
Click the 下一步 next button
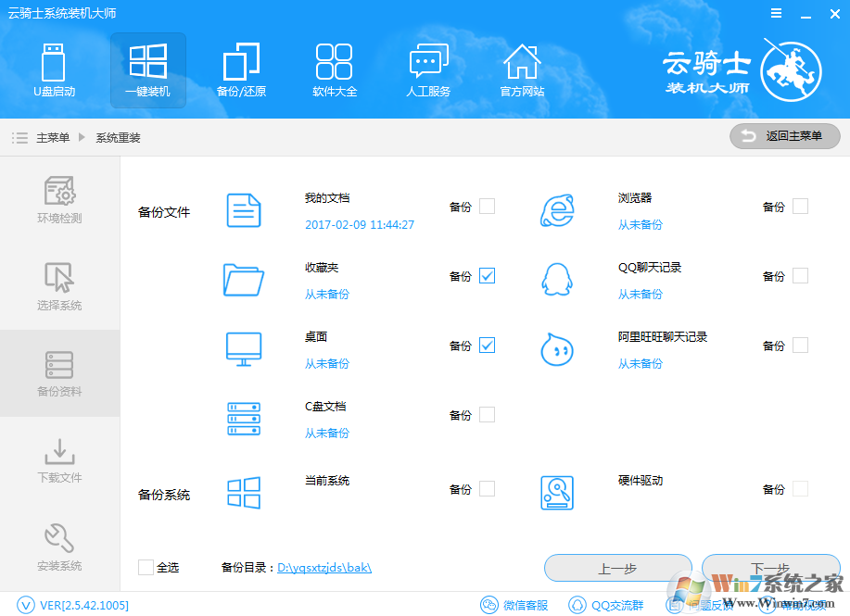click(772, 567)
